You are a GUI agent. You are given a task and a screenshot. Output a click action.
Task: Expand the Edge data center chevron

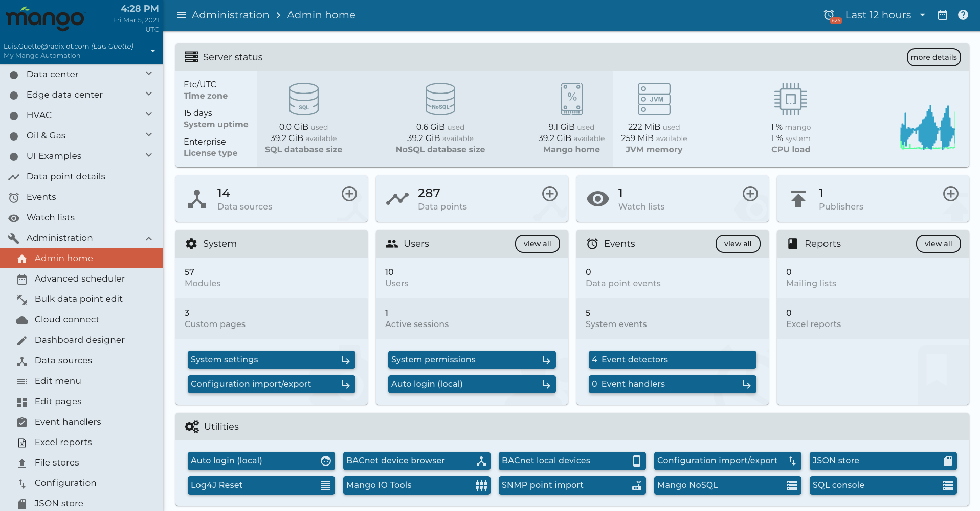coord(149,94)
